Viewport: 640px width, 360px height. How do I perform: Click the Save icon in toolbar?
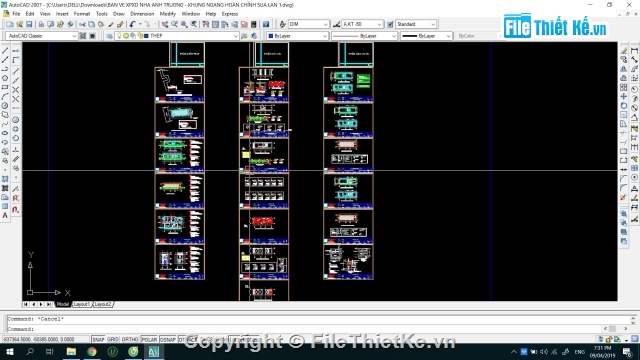pyautogui.click(x=29, y=24)
